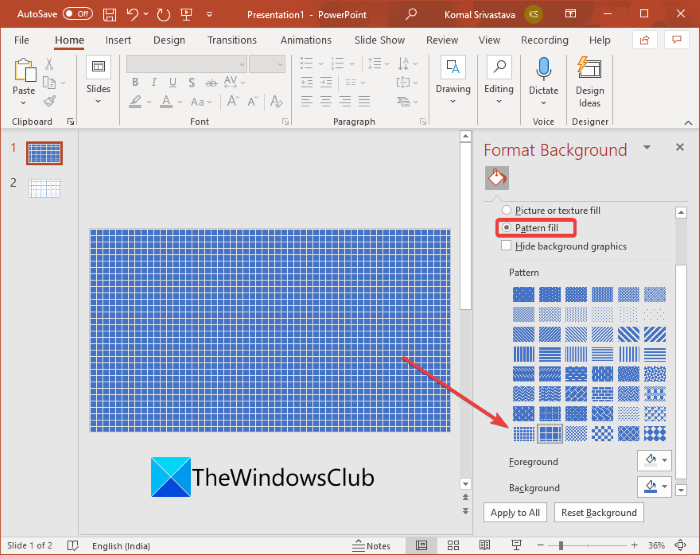This screenshot has height=555, width=700.
Task: Expand the Slides dropdown arrow
Action: click(x=98, y=101)
